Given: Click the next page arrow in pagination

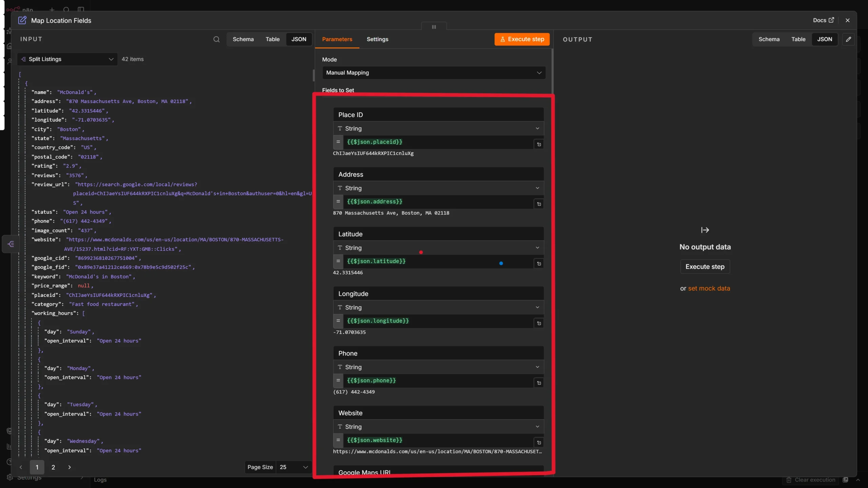Looking at the screenshot, I should 70,467.
